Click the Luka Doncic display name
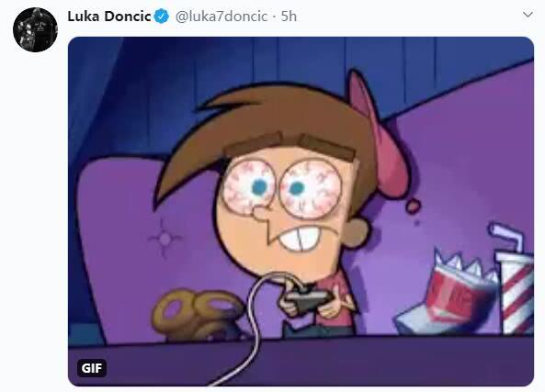The image size is (545, 392). pyautogui.click(x=109, y=17)
